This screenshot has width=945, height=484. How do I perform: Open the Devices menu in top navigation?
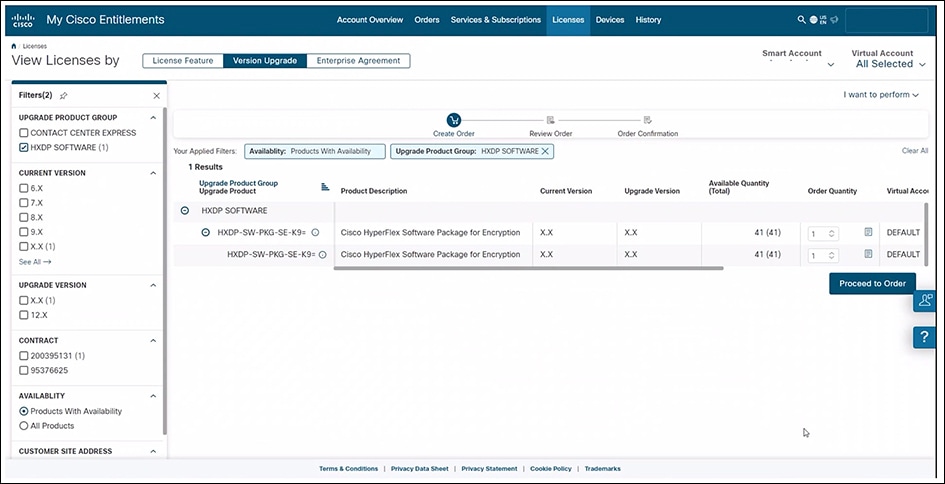(609, 20)
